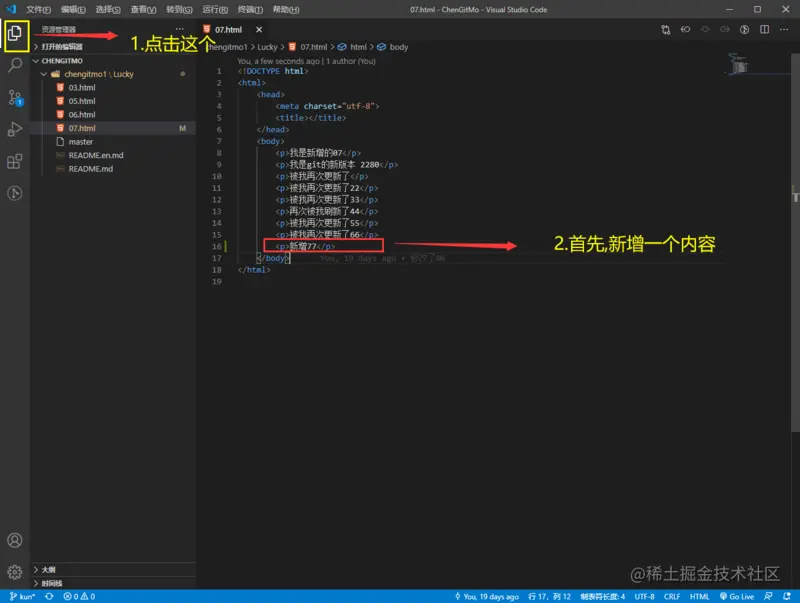The width and height of the screenshot is (800, 603).
Task: Open the 查看(V) menu
Action: [x=143, y=10]
